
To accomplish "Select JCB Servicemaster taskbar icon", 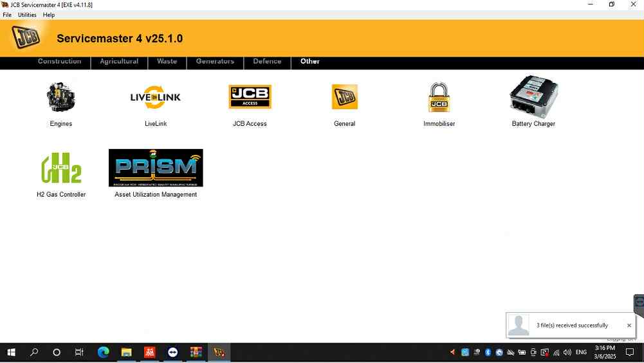I will [219, 352].
